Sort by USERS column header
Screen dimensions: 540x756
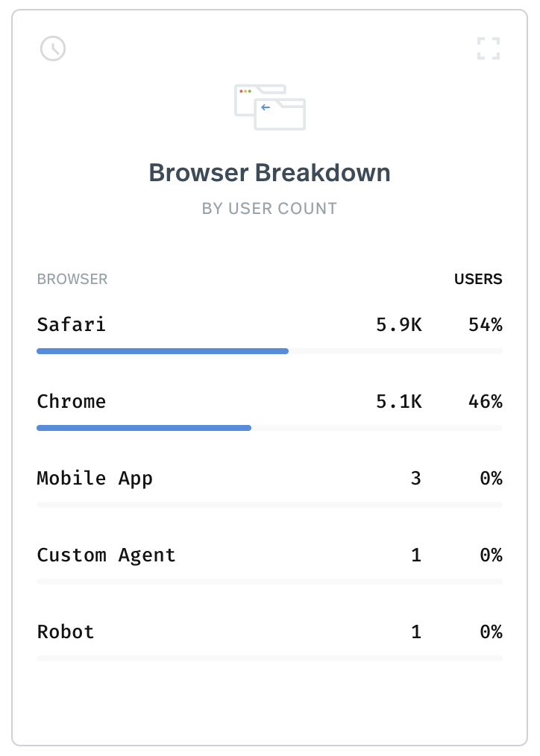click(x=478, y=279)
